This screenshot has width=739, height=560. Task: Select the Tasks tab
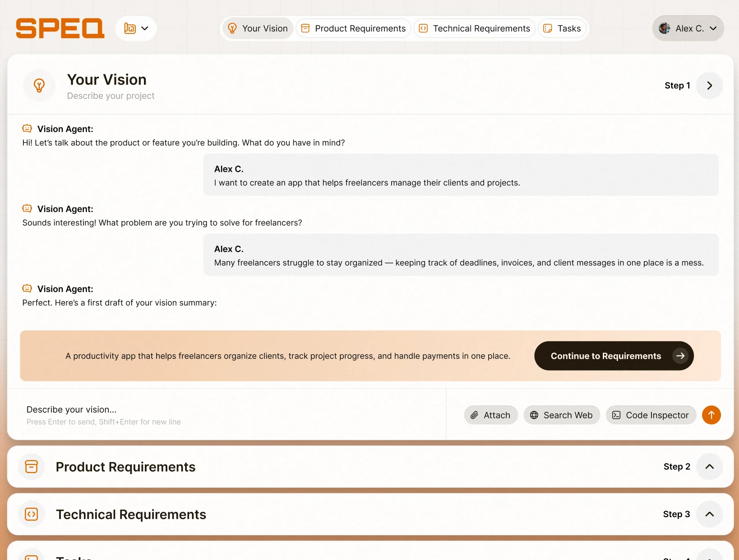coord(562,28)
